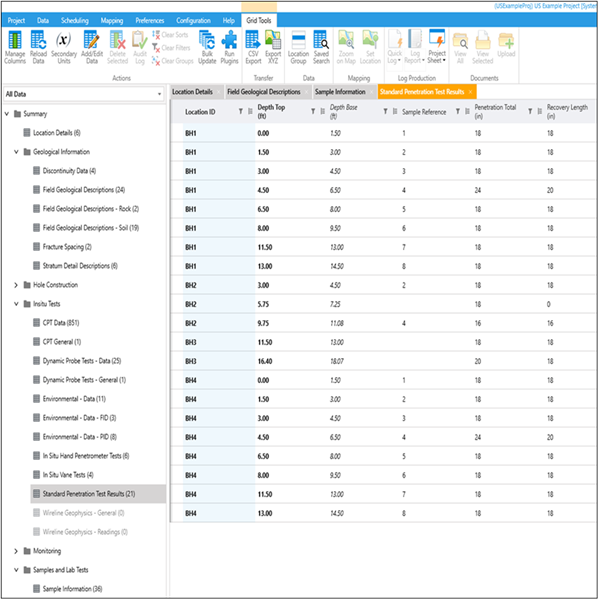Filter the Location ID column
Image resolution: width=598 pixels, height=599 pixels.
click(241, 112)
